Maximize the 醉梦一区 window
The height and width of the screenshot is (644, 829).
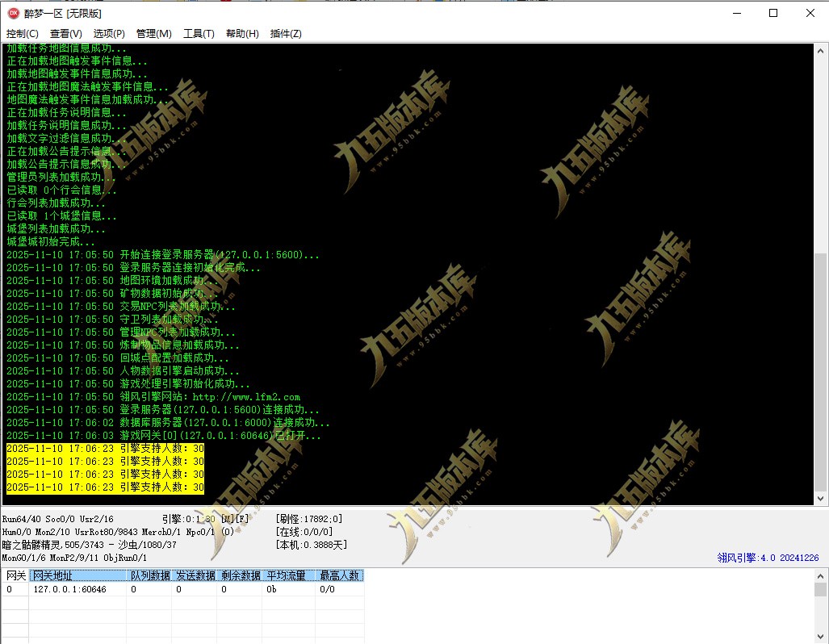pos(773,13)
